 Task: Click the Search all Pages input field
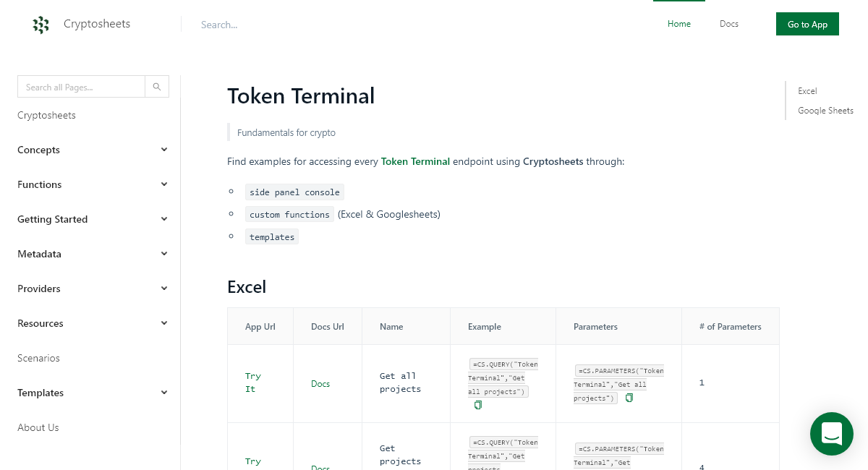click(x=81, y=86)
